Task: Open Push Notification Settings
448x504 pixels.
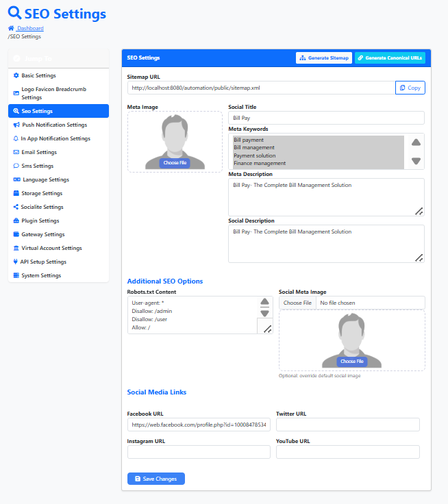Action: click(58, 125)
